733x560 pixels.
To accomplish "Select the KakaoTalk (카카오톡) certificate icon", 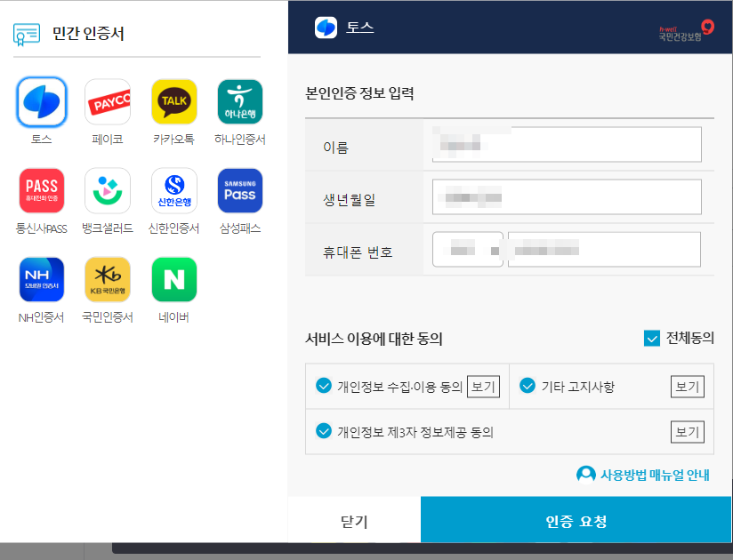I will click(173, 102).
